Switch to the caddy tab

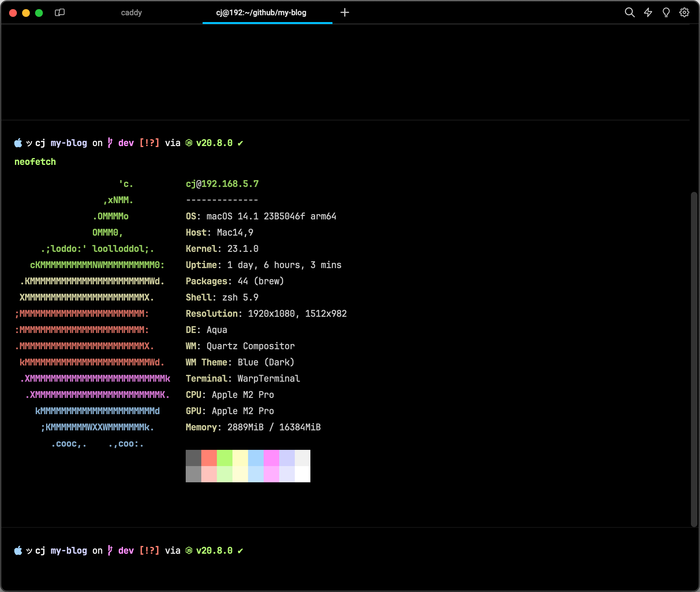pyautogui.click(x=131, y=13)
